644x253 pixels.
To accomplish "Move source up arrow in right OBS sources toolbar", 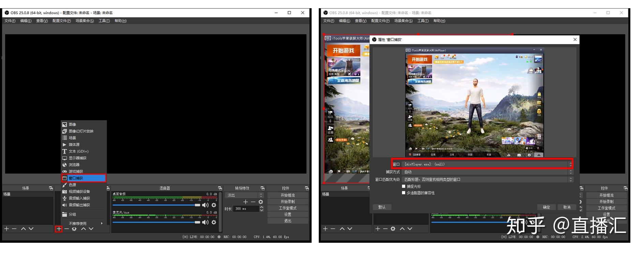I will (402, 229).
